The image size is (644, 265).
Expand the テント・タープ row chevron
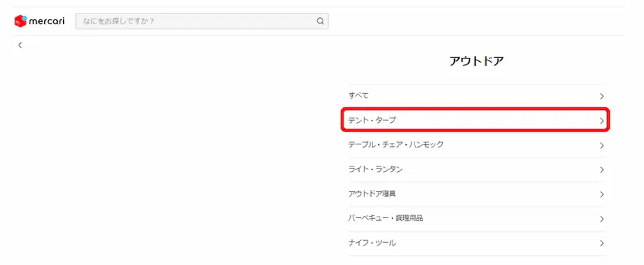click(602, 121)
